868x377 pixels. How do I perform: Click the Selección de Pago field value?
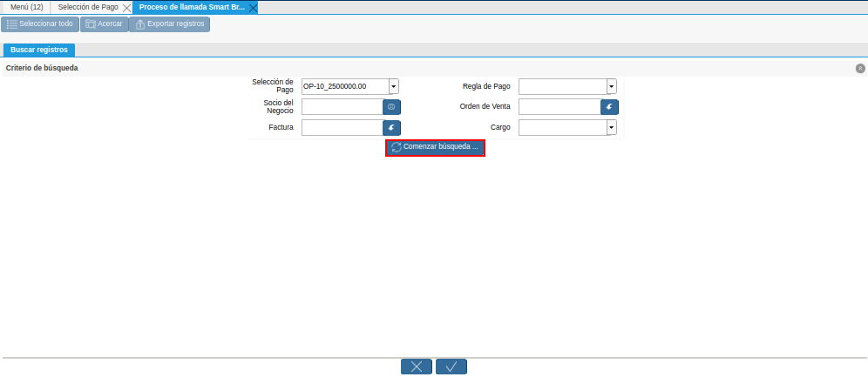(x=345, y=86)
